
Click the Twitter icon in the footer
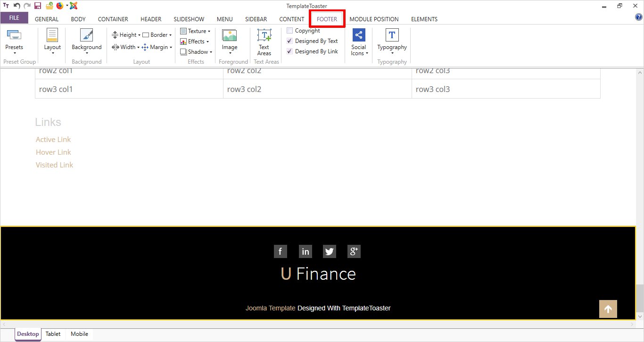tap(330, 251)
